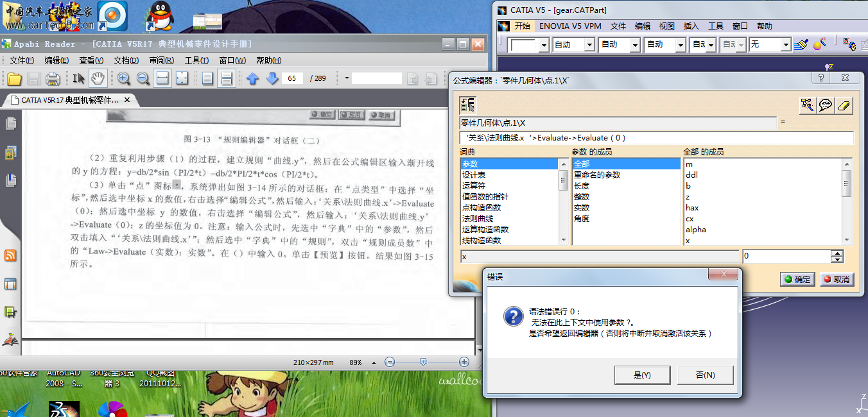The height and width of the screenshot is (417, 868).
Task: Open 查看(V) menu in Apabi Reader
Action: tap(91, 60)
